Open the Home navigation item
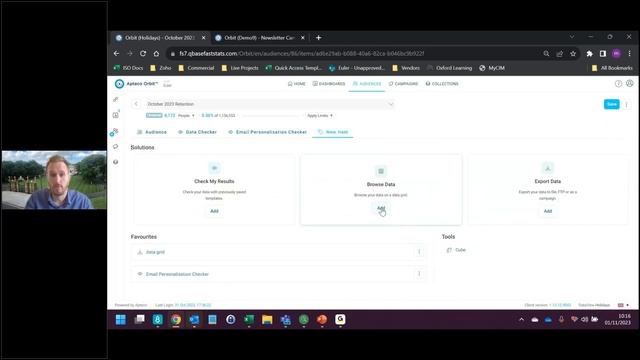 [297, 84]
